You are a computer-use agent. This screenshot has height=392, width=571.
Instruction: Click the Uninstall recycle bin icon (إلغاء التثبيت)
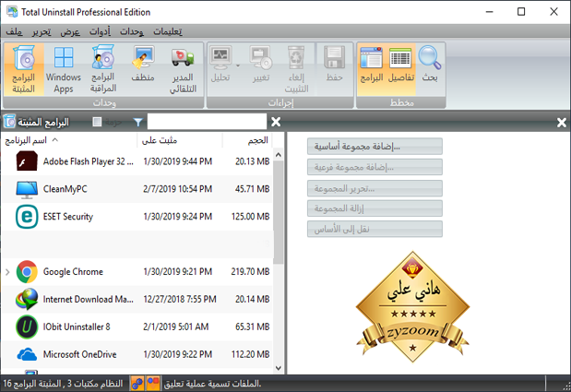tap(296, 69)
